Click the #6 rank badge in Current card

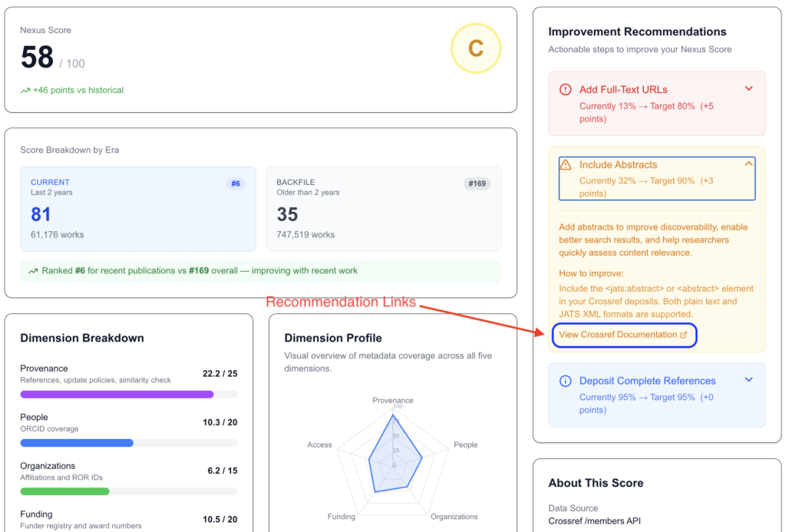(x=236, y=183)
